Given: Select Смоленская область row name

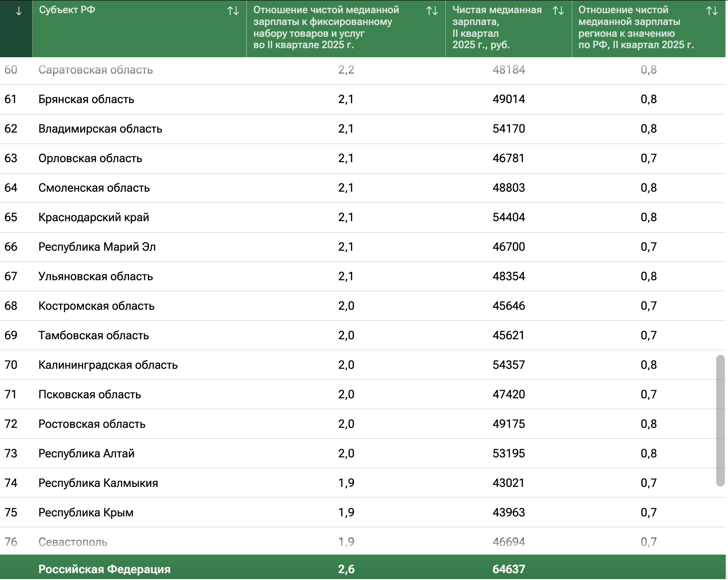Looking at the screenshot, I should (94, 188).
